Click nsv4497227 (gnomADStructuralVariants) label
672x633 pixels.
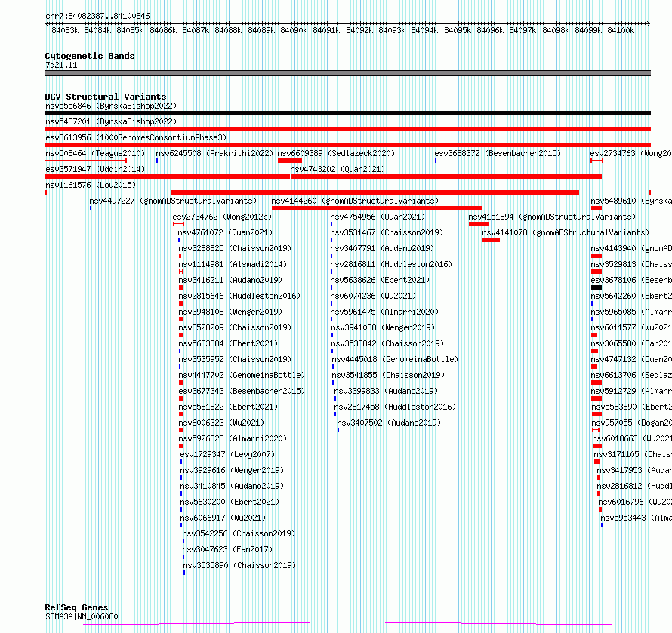click(173, 201)
